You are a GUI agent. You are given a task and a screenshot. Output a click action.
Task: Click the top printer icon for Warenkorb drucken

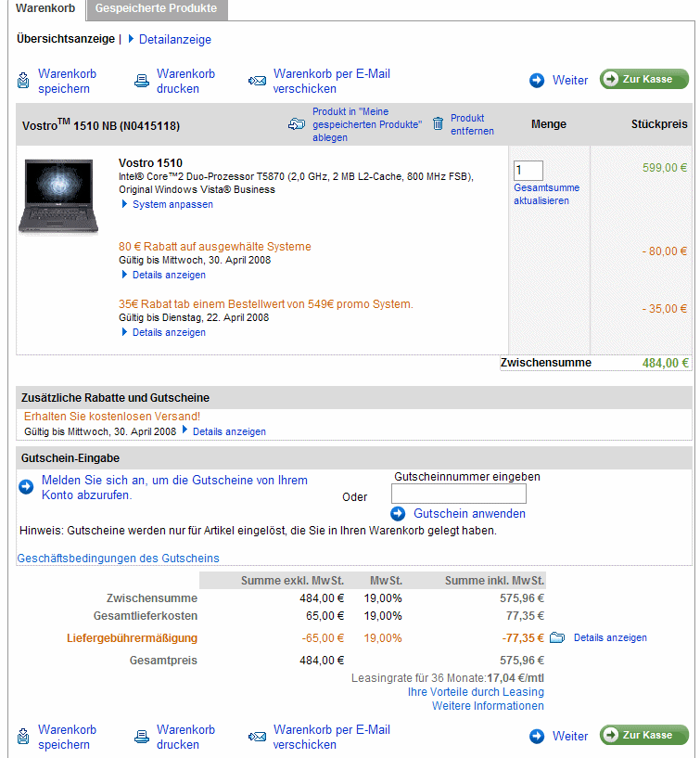pyautogui.click(x=142, y=81)
